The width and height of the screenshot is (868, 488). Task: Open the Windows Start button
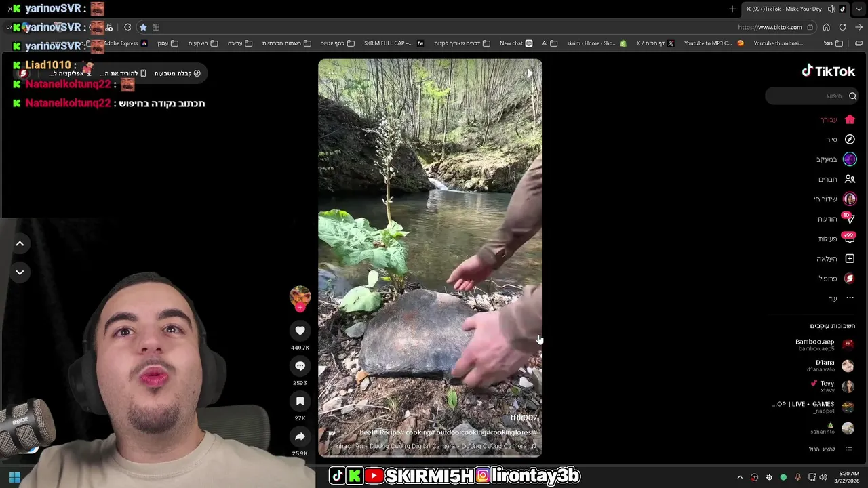click(x=14, y=477)
